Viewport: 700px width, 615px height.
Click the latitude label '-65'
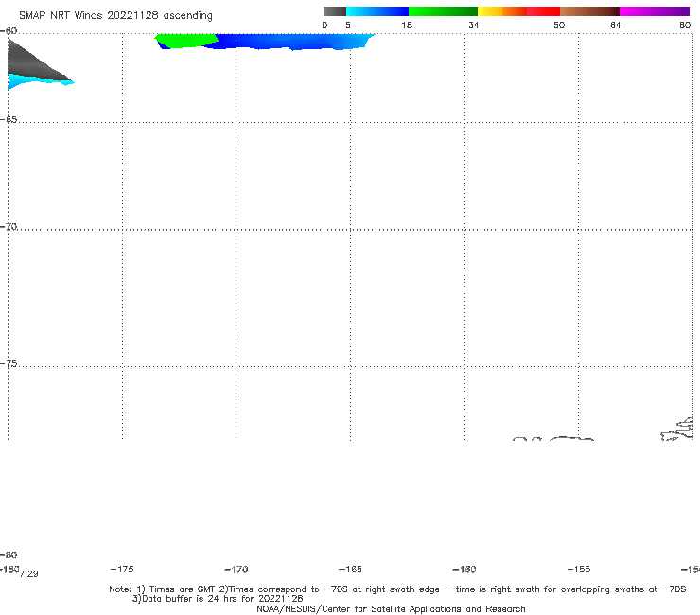[x=9, y=120]
